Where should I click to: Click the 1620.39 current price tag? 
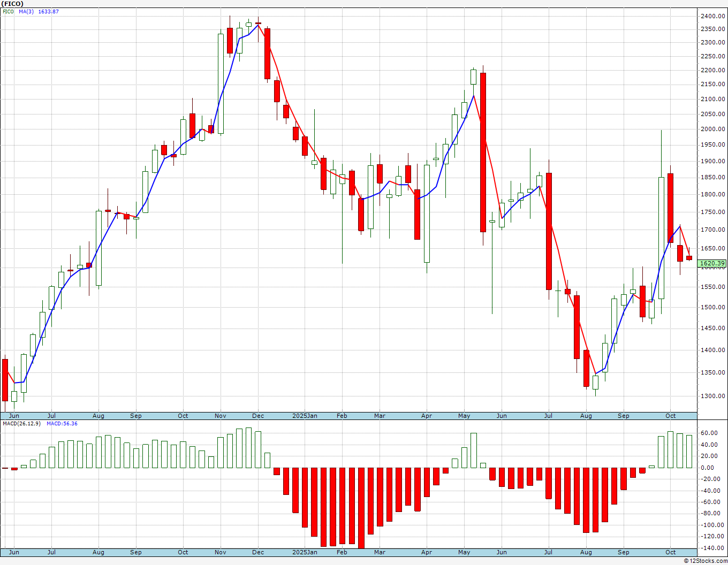coord(712,263)
